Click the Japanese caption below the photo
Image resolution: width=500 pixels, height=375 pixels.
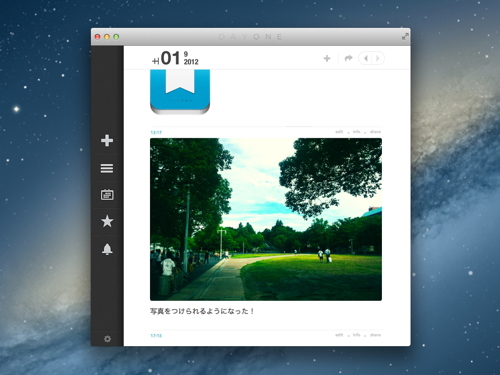(202, 311)
